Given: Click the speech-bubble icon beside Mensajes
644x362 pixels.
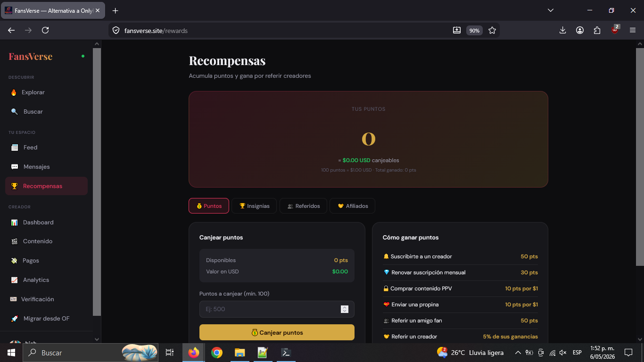Looking at the screenshot, I should click(x=14, y=167).
